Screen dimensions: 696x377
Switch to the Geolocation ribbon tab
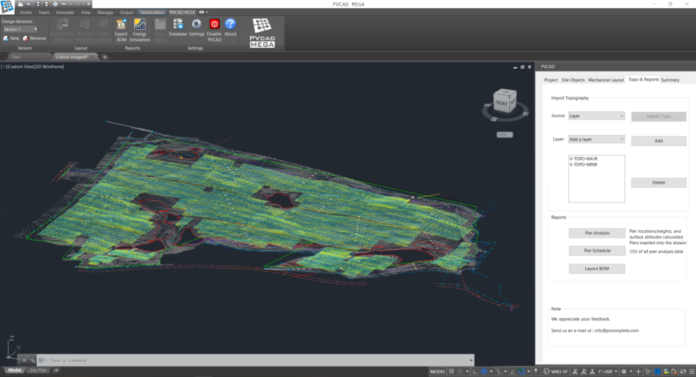[152, 12]
